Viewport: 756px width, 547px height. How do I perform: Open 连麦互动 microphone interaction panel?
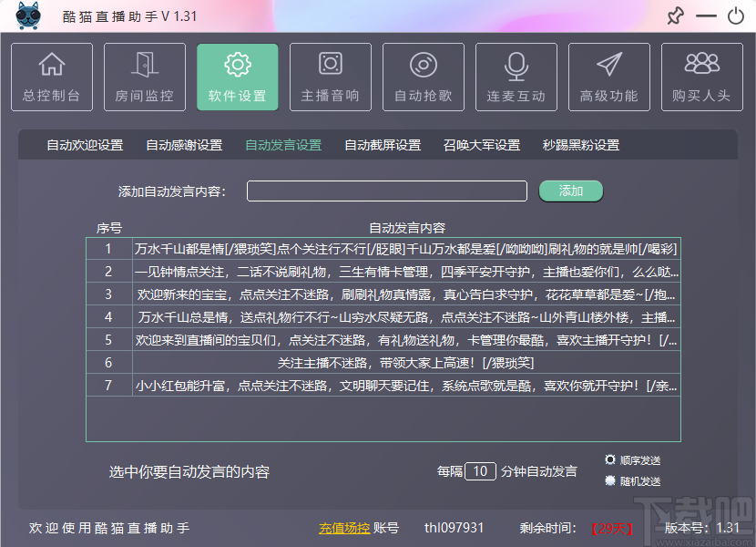[516, 77]
